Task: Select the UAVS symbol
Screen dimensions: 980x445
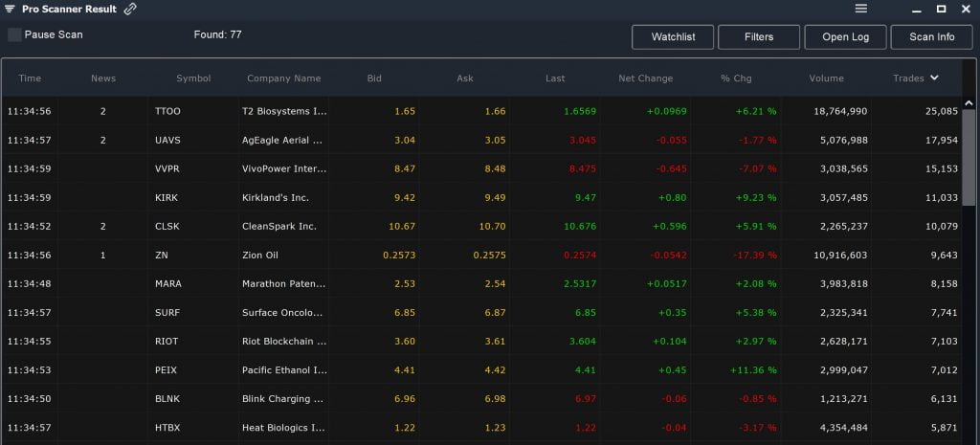Action: (167, 140)
